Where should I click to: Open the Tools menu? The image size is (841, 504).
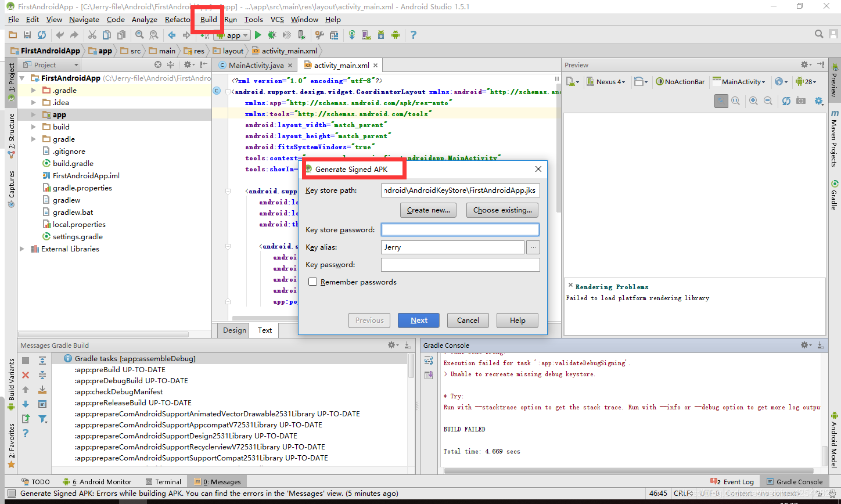pos(253,19)
